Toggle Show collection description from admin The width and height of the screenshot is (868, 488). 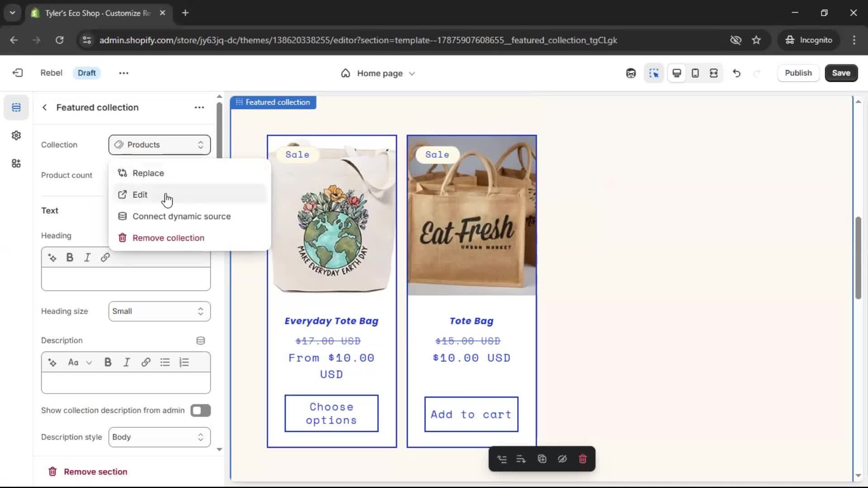pyautogui.click(x=200, y=411)
